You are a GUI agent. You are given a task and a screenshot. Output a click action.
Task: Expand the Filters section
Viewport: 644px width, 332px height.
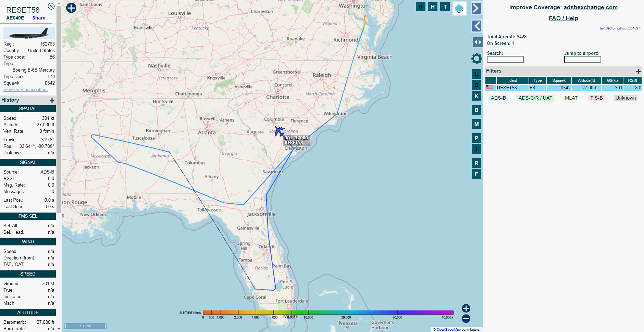(x=638, y=71)
